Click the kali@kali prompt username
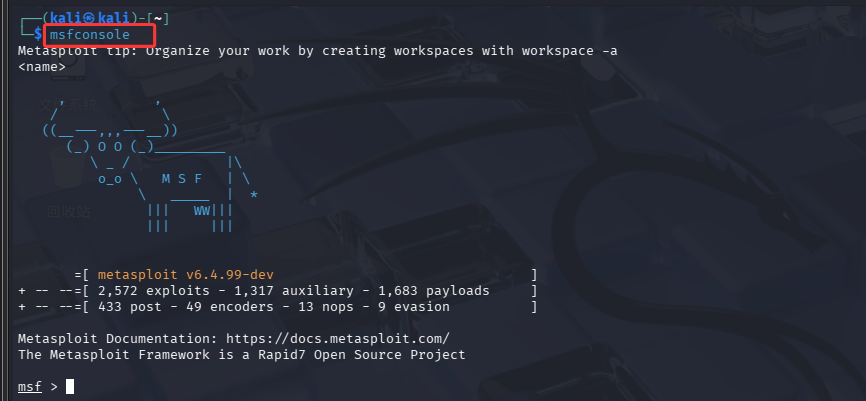This screenshot has height=401, width=866. [x=89, y=19]
